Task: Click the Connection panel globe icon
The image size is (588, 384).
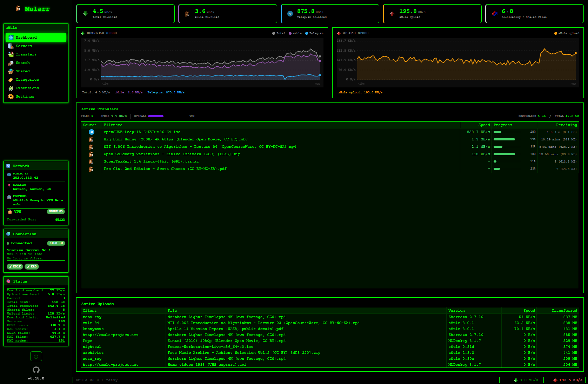Action: [x=8, y=234]
